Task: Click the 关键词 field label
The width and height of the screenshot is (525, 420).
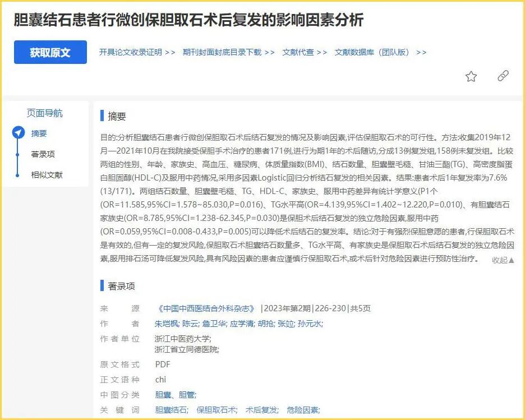Action: (x=119, y=410)
